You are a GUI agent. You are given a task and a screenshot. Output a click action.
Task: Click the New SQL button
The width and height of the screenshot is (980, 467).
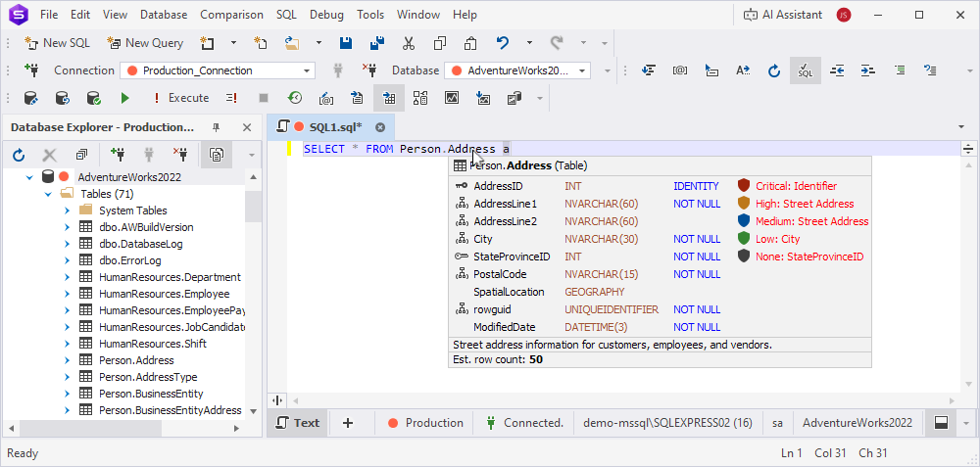tap(58, 43)
